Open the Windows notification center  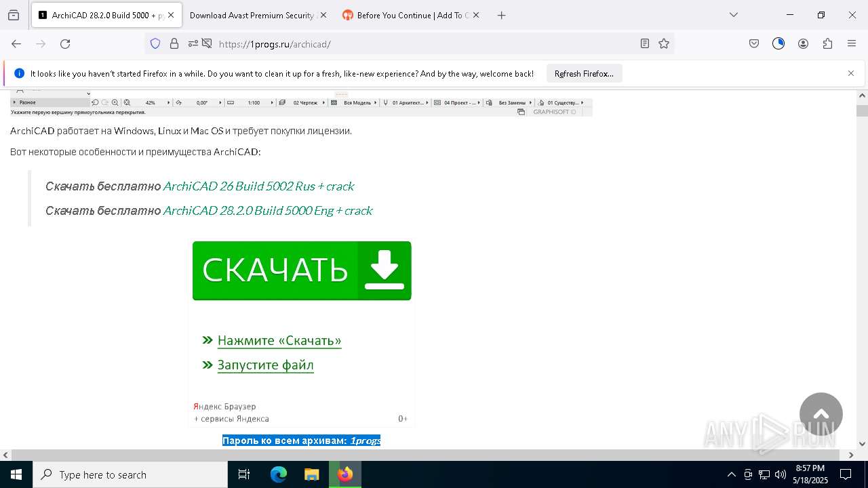pos(846,474)
